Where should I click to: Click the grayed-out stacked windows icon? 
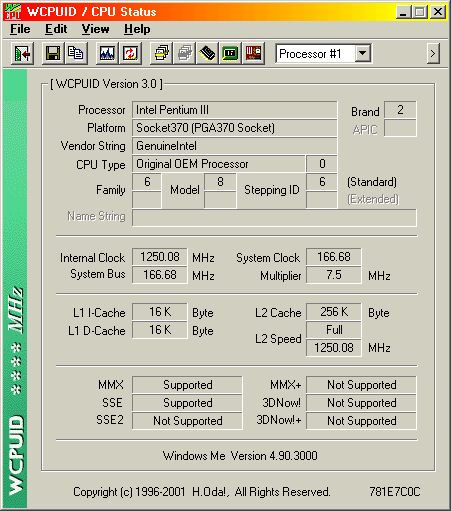185,53
